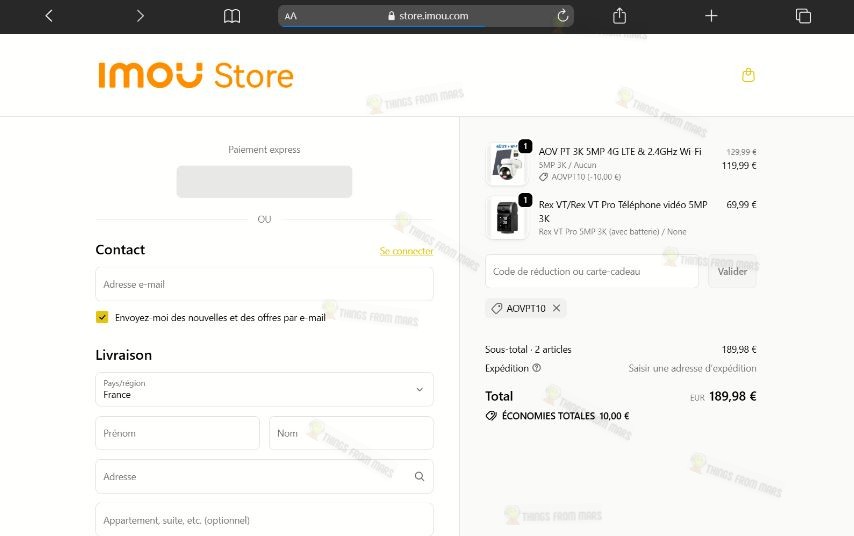
Task: Click the ÉCONOMIES TOTALES 10,00 € line
Action: tap(558, 416)
